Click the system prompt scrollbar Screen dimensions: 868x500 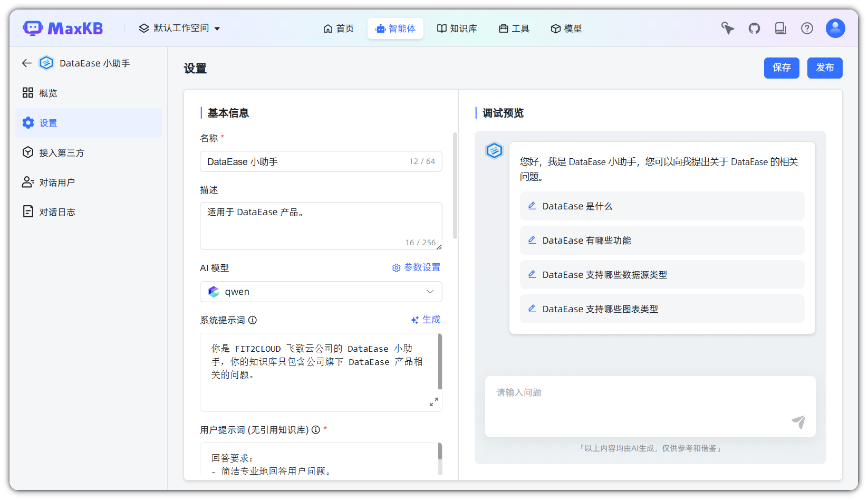point(440,362)
